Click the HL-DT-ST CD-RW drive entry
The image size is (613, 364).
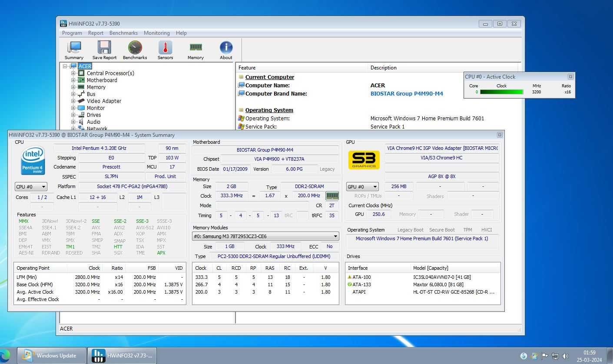click(x=454, y=292)
